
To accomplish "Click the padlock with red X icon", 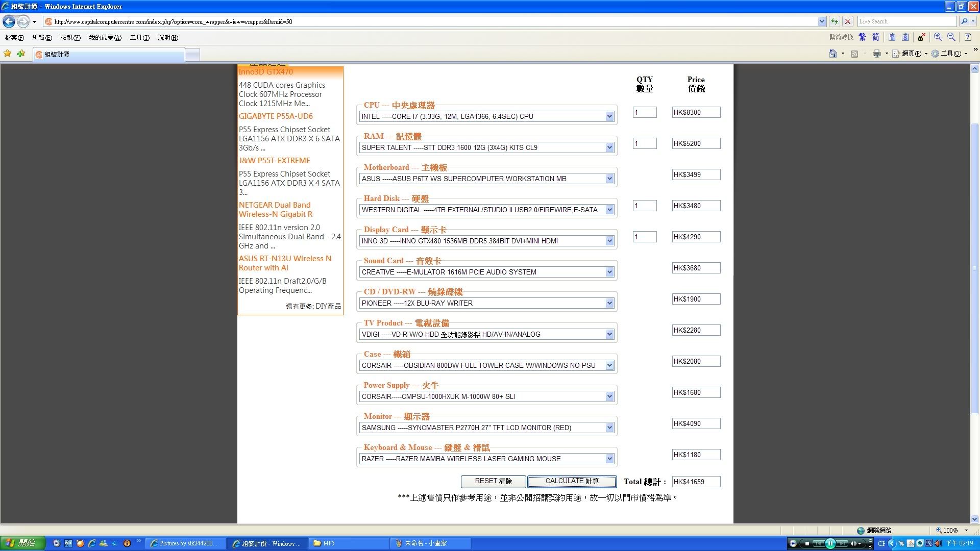I will coord(921,37).
